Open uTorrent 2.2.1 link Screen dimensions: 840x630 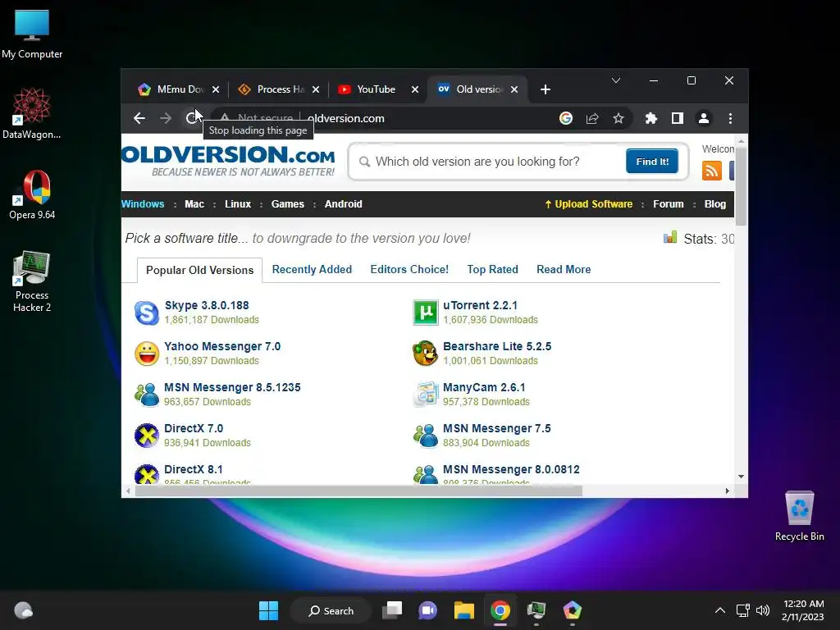480,305
